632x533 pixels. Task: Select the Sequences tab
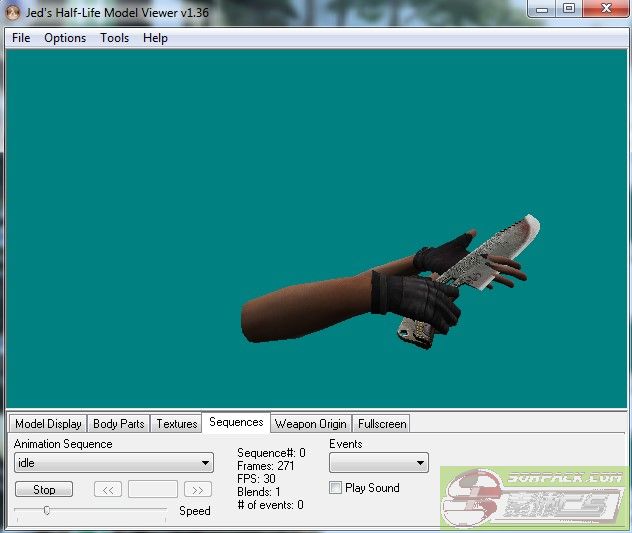point(236,422)
